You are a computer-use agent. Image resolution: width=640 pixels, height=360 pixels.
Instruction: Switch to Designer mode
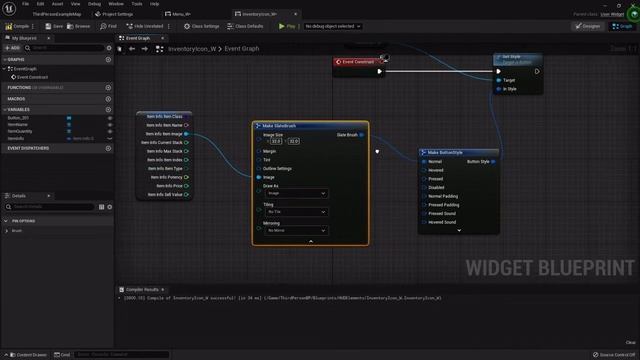click(588, 26)
